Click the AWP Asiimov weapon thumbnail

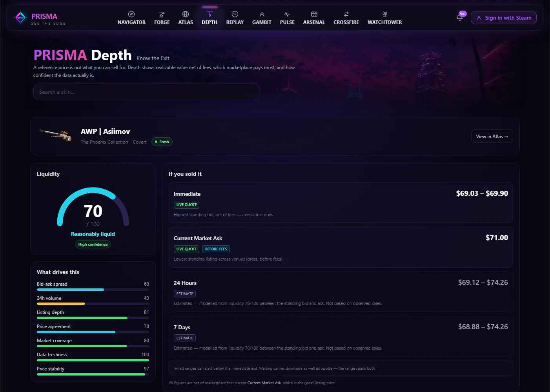coord(55,135)
